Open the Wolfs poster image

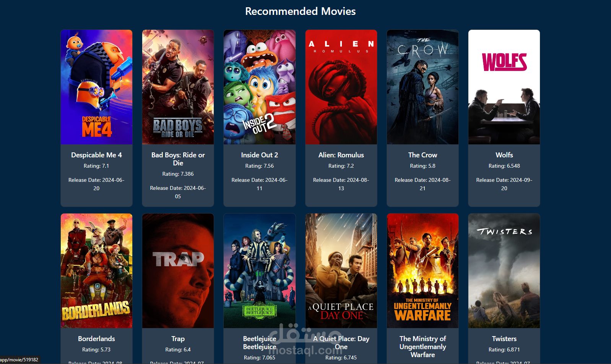[x=504, y=87]
